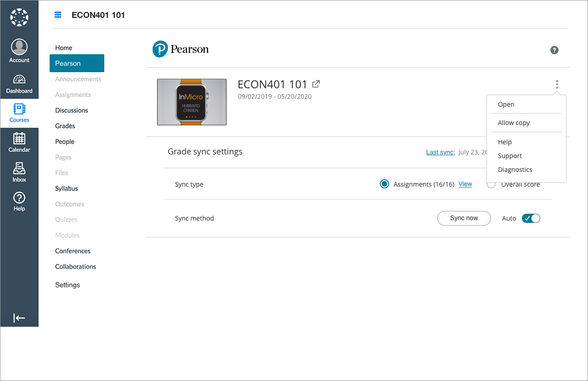The width and height of the screenshot is (588, 381).
Task: Click the Last sync link
Action: (x=441, y=152)
